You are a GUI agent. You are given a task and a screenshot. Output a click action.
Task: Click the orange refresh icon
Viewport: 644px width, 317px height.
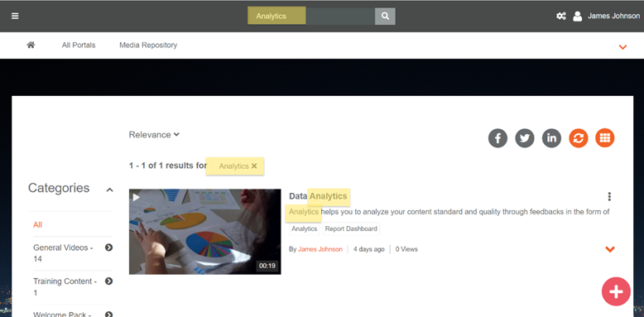point(579,138)
